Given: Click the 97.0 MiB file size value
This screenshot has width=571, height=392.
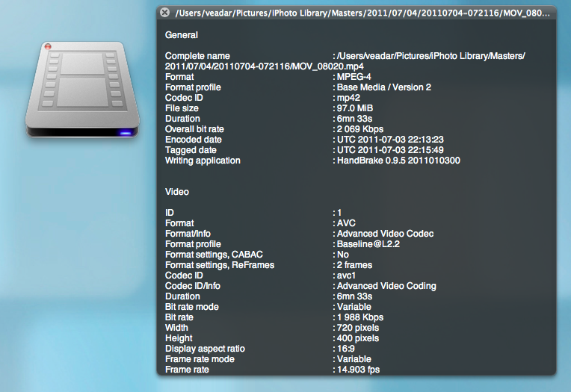Looking at the screenshot, I should pyautogui.click(x=355, y=108).
